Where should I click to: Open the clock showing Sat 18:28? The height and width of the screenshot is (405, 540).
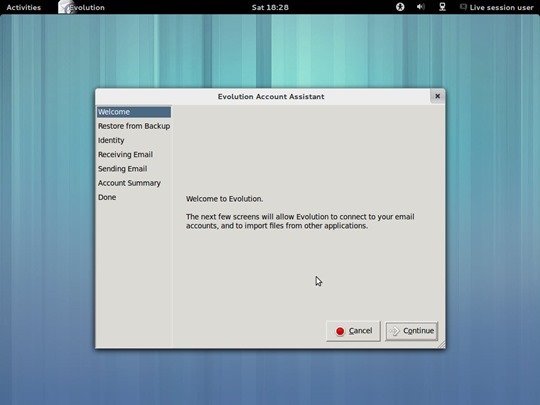coord(270,7)
